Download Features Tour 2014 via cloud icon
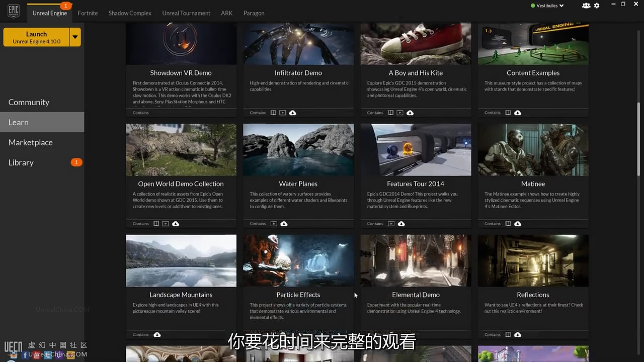The height and width of the screenshot is (362, 644). pyautogui.click(x=401, y=224)
